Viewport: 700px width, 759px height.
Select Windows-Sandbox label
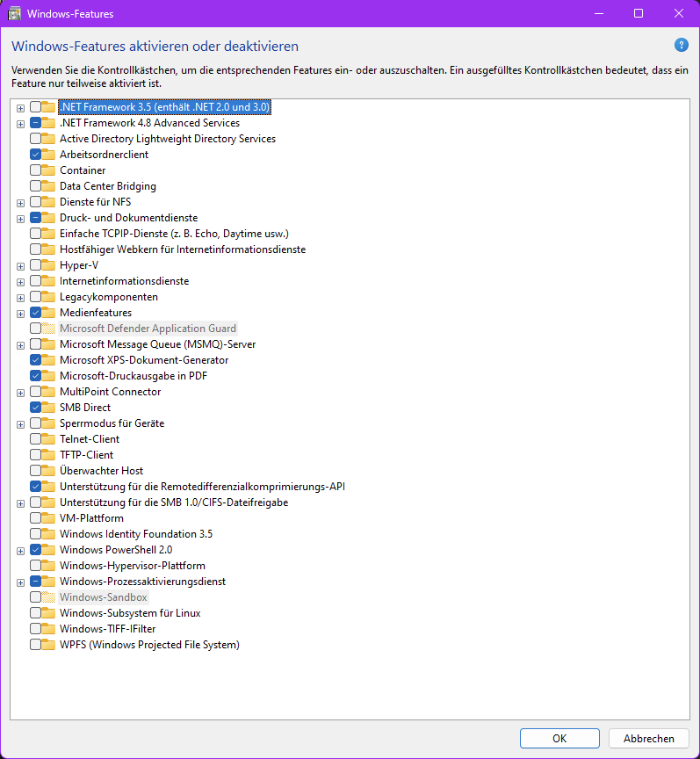[x=103, y=596]
